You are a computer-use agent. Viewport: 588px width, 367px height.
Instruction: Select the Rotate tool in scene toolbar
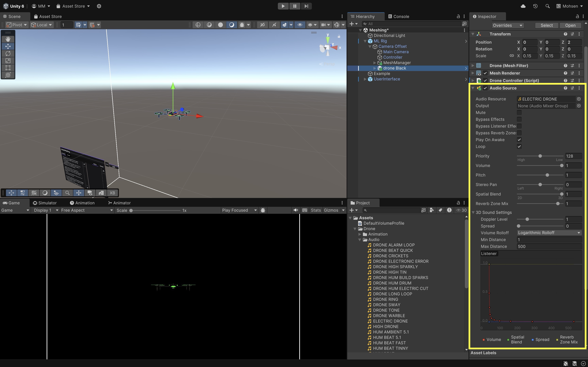click(8, 53)
